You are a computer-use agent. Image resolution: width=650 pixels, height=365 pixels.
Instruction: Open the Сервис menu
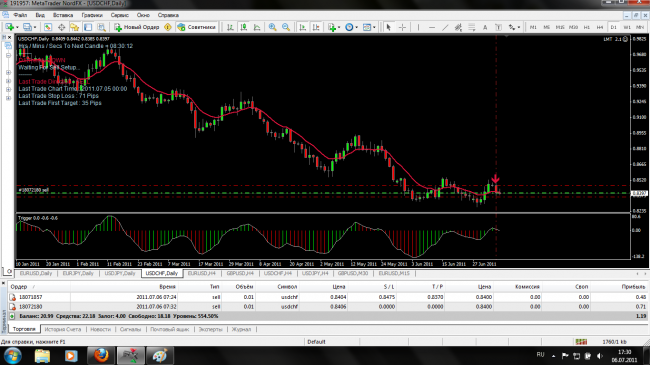[120, 15]
